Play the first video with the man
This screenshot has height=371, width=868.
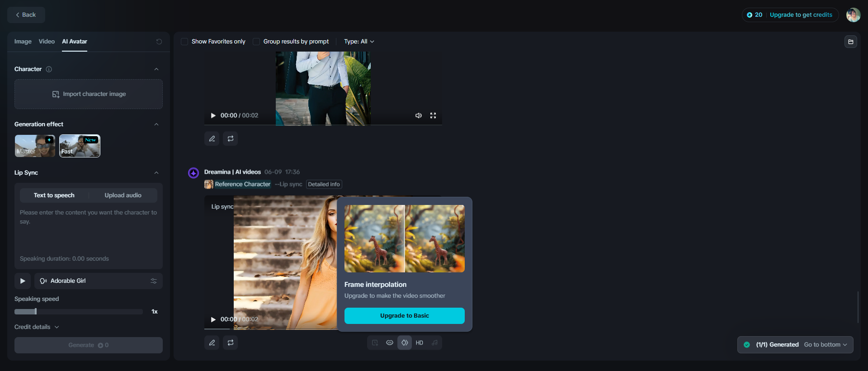click(213, 116)
